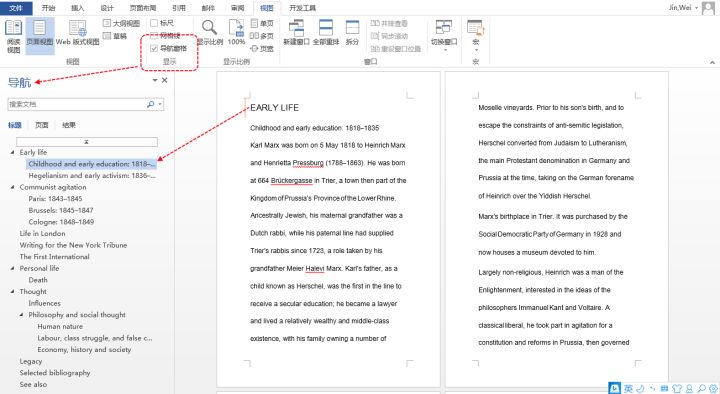Switch to the 开发工具 (Developer) tab

click(x=303, y=8)
